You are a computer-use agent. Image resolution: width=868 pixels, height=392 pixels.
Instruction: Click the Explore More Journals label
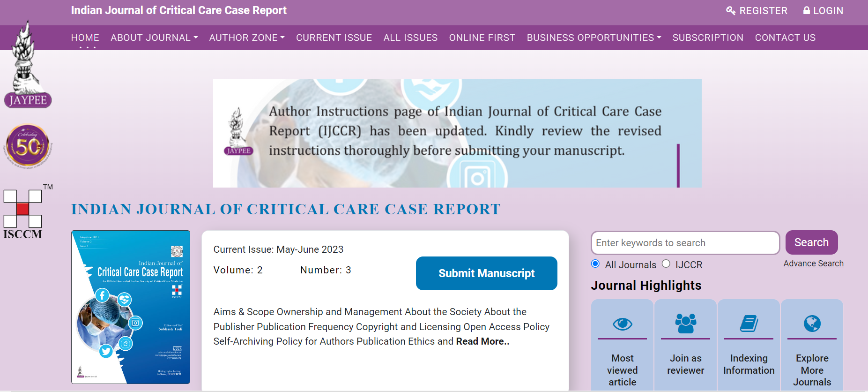[812, 370]
